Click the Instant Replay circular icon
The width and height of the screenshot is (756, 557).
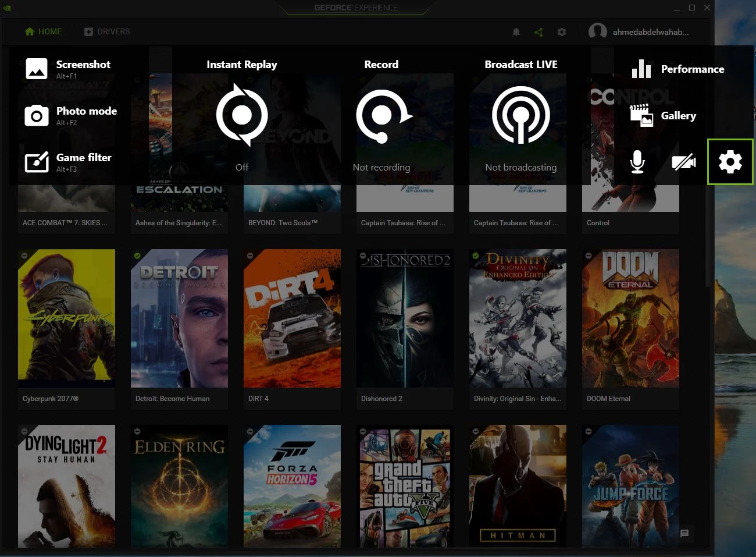click(242, 115)
